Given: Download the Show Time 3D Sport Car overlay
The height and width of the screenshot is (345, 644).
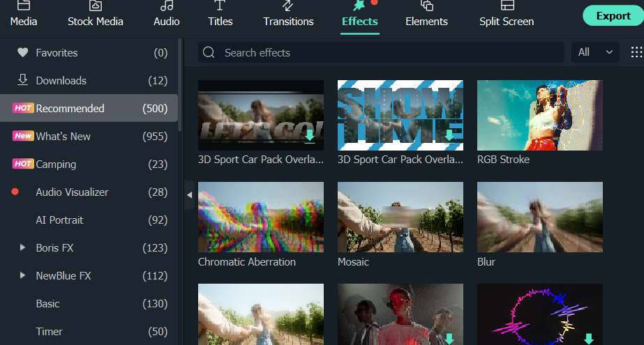Looking at the screenshot, I should click(x=449, y=135).
